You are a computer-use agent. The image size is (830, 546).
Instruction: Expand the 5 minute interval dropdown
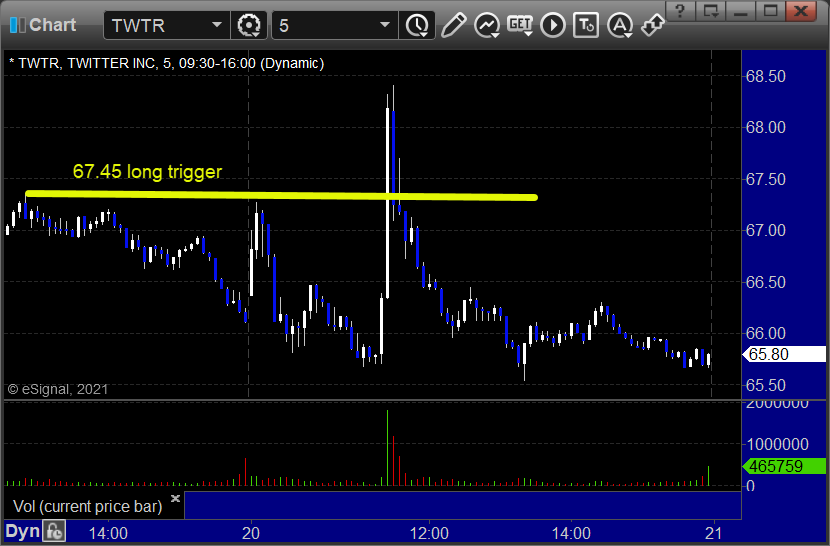pos(385,25)
